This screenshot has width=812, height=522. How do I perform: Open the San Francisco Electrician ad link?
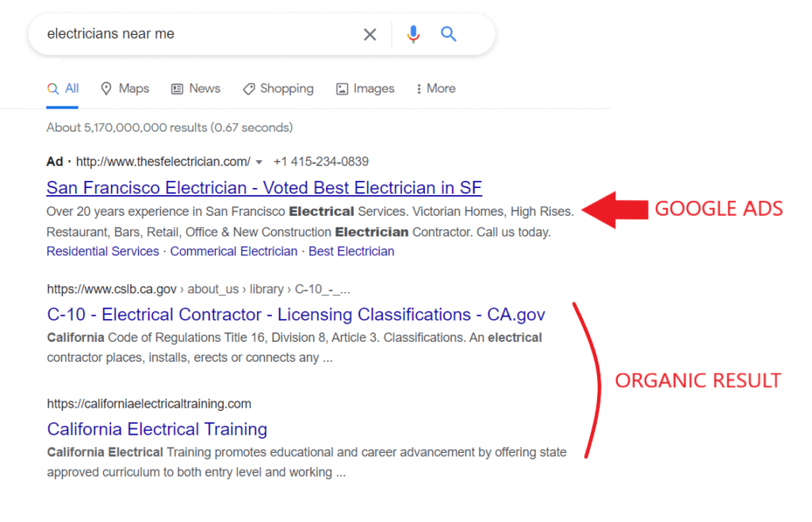[264, 187]
